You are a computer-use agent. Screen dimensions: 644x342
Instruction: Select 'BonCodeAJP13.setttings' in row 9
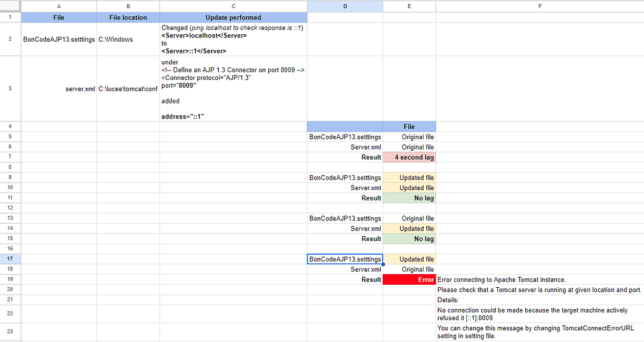345,178
